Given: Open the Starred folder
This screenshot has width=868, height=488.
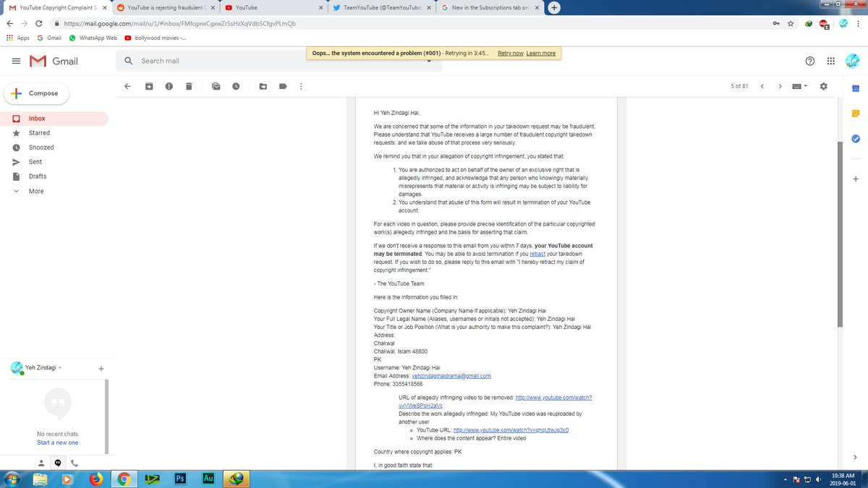Looking at the screenshot, I should (55, 133).
